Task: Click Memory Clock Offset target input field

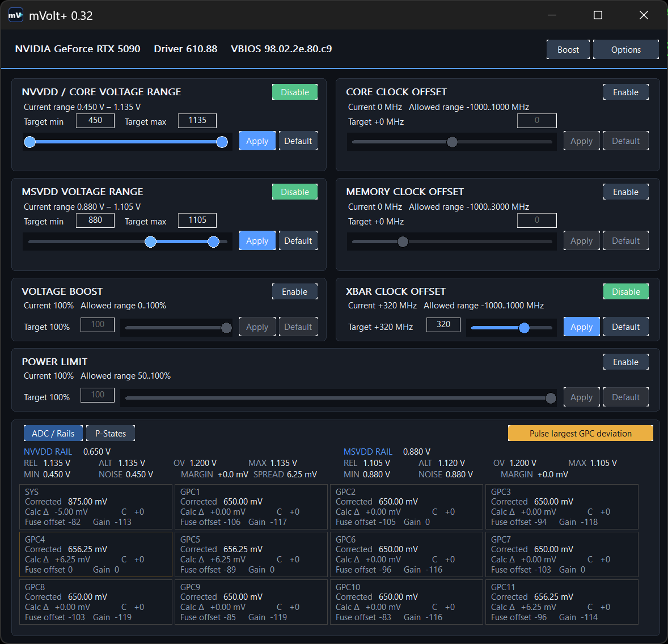Action: pyautogui.click(x=537, y=220)
